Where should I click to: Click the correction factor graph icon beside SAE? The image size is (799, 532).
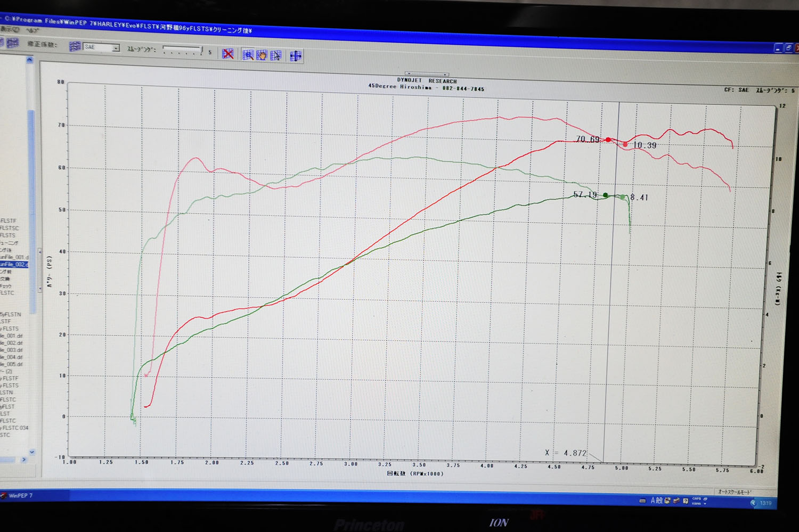(75, 47)
